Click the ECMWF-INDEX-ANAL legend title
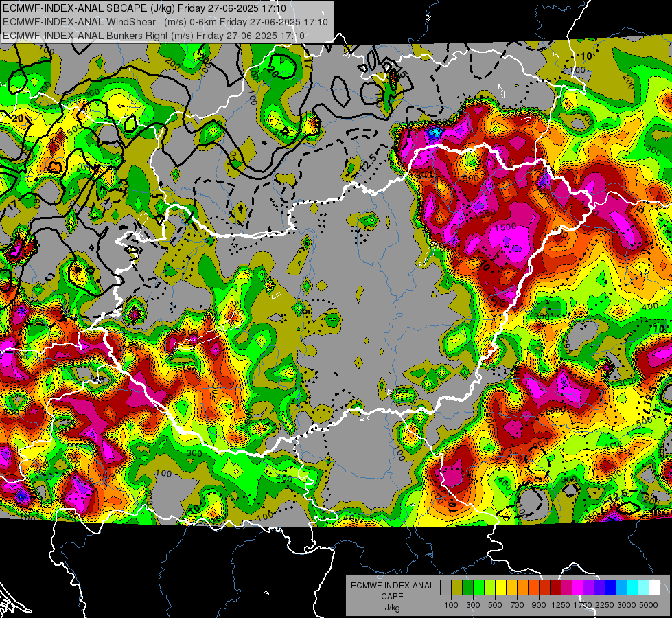Viewport: 672px width, 618px height. [x=392, y=586]
